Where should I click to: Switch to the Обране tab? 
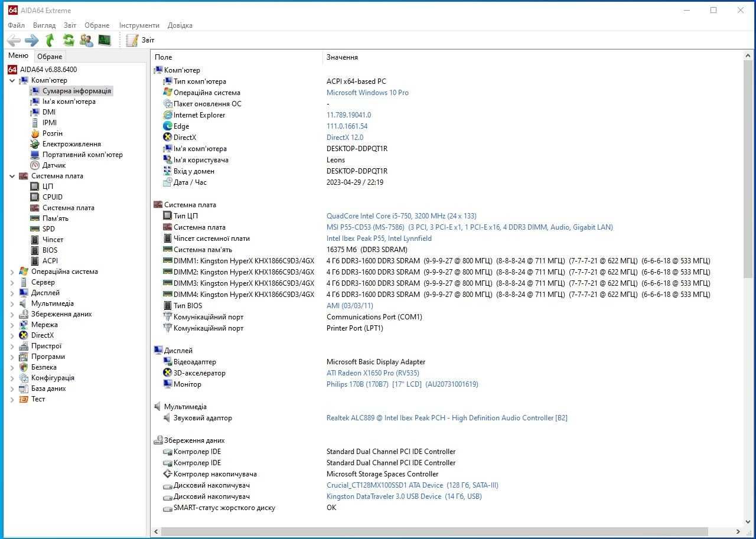point(50,57)
